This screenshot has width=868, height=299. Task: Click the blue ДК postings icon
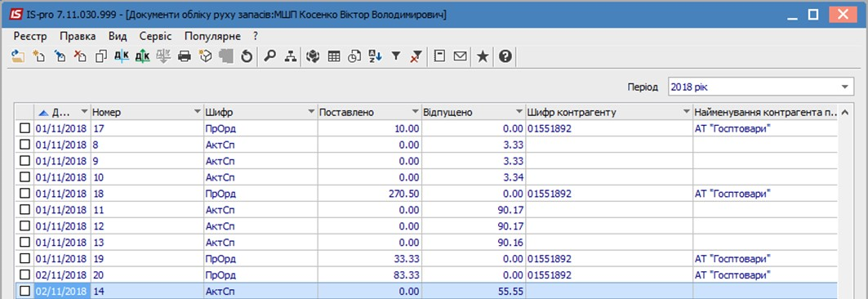point(121,56)
